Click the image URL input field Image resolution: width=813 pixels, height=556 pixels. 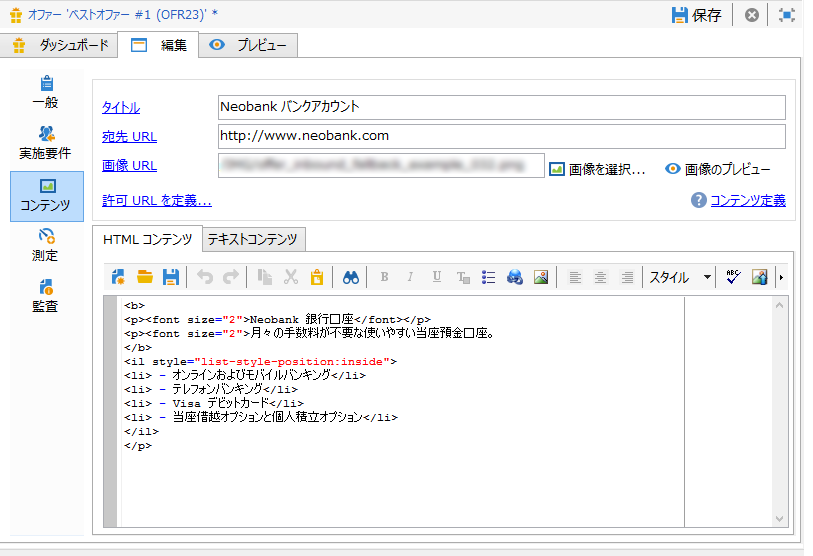tap(381, 165)
